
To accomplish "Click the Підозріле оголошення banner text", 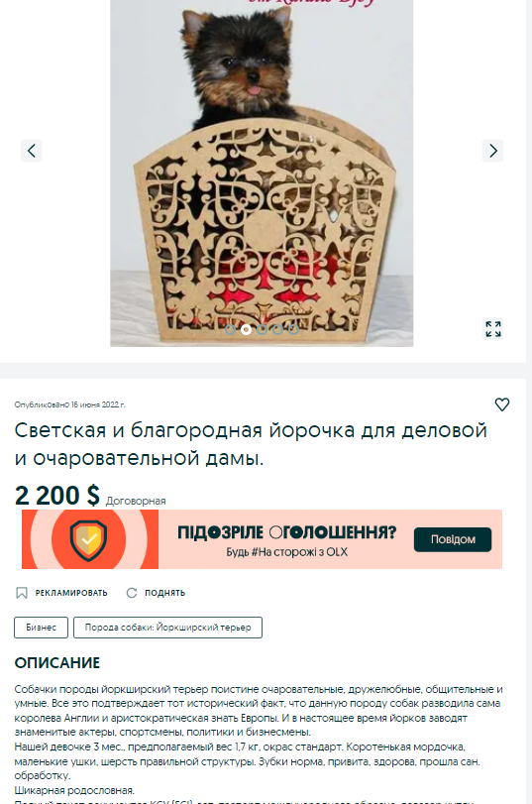I will pos(287,532).
